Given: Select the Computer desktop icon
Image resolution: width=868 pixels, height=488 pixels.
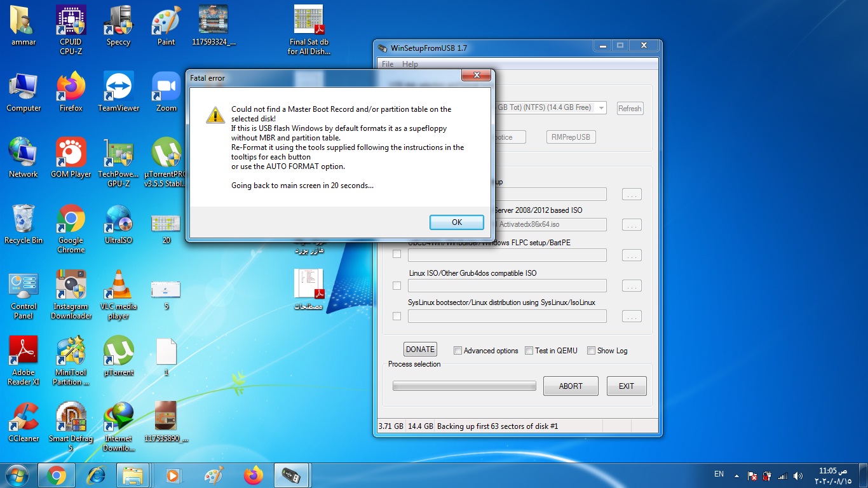Looking at the screenshot, I should coord(24,92).
